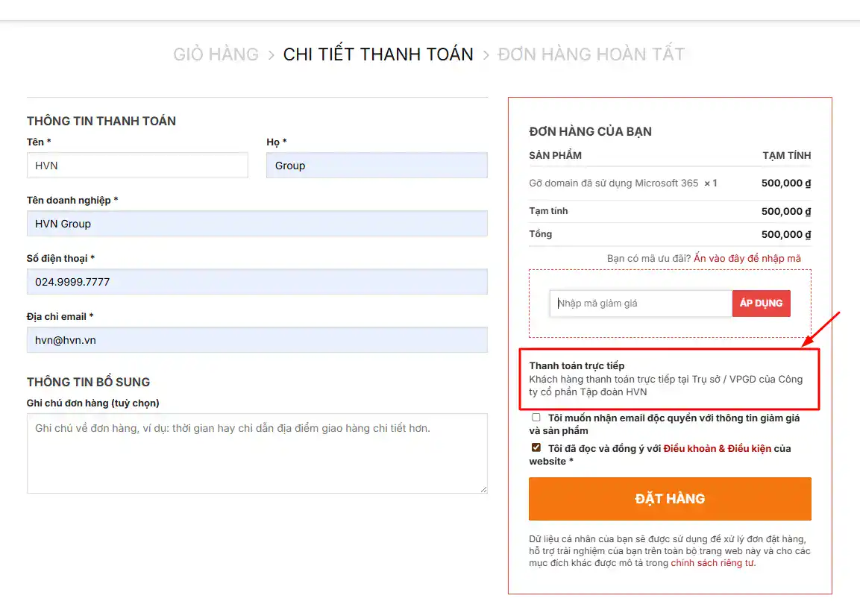Enable exclusive discount email subscription checkbox
Image resolution: width=860 pixels, height=616 pixels.
(536, 418)
